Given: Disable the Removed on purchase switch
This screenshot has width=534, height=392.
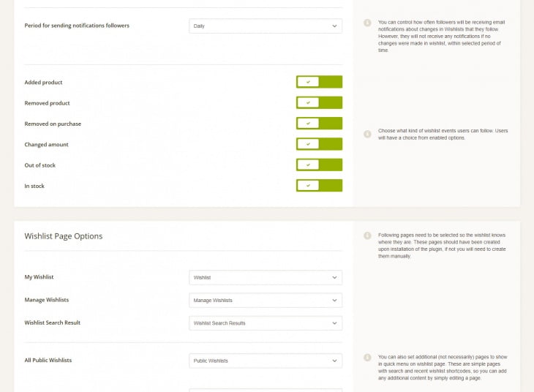Looking at the screenshot, I should [319, 124].
